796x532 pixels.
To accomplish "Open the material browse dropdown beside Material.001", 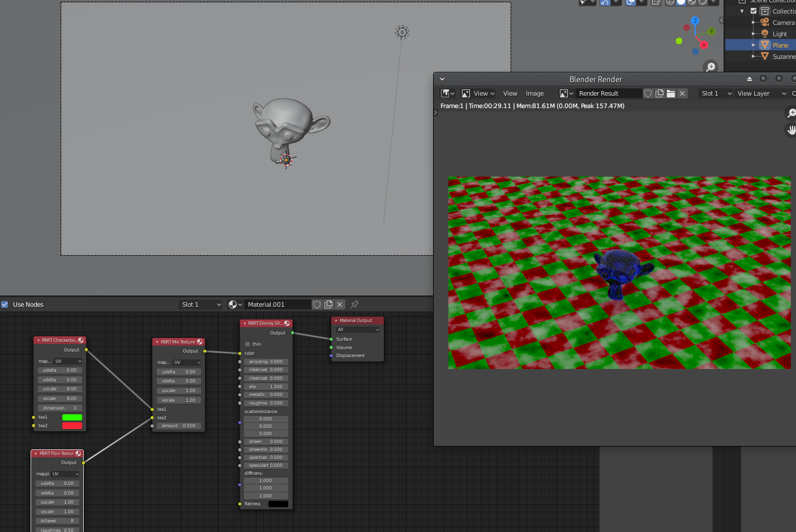I will (235, 304).
